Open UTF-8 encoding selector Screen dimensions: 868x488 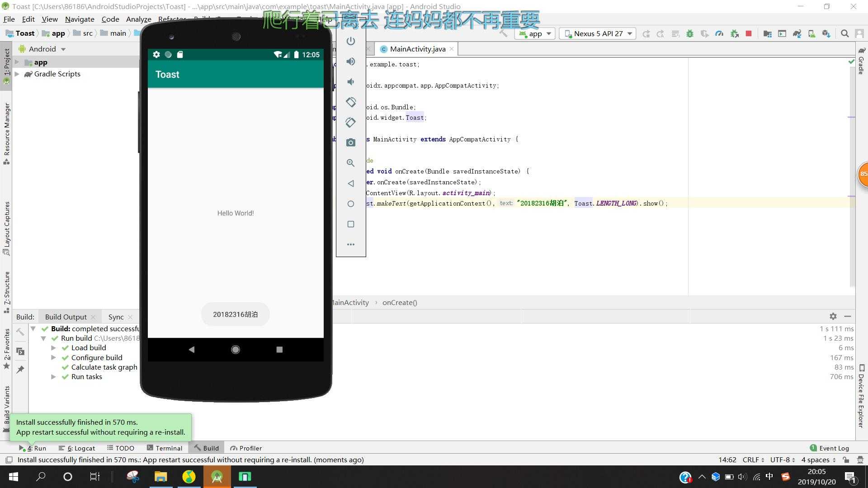pyautogui.click(x=783, y=460)
